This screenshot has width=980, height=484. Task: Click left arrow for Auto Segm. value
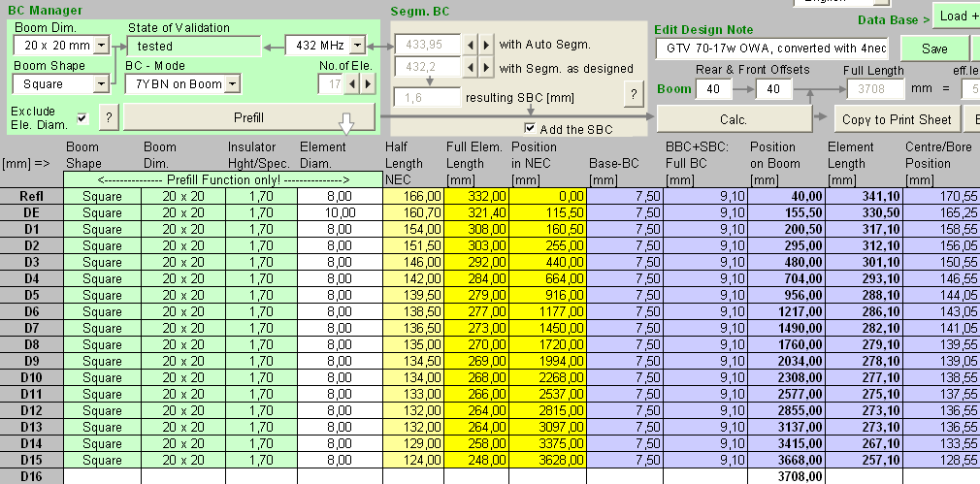click(x=471, y=45)
